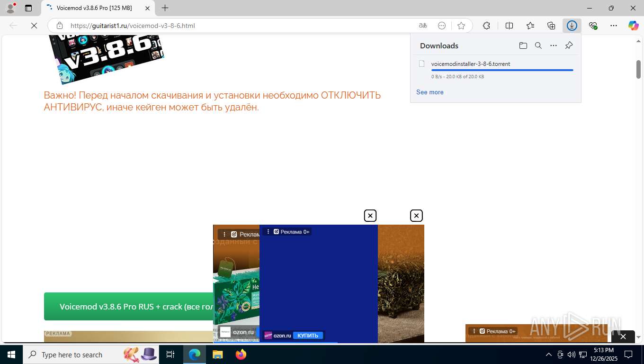Viewport: 644px width, 364px height.
Task: Launch Firefox from taskbar
Action: pyautogui.click(x=241, y=355)
